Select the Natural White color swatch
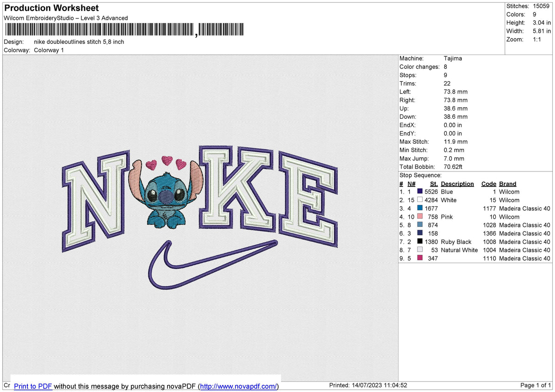The height and width of the screenshot is (392, 555). point(420,250)
